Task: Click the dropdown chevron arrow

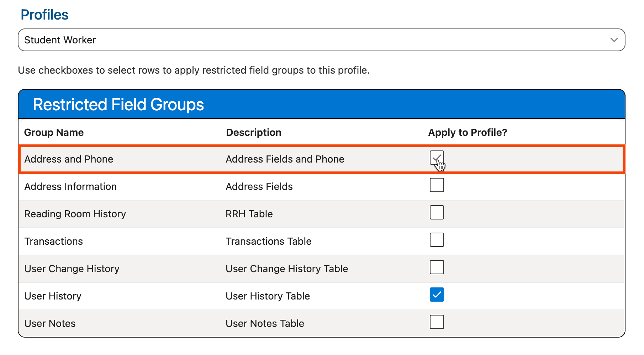Action: pos(613,40)
